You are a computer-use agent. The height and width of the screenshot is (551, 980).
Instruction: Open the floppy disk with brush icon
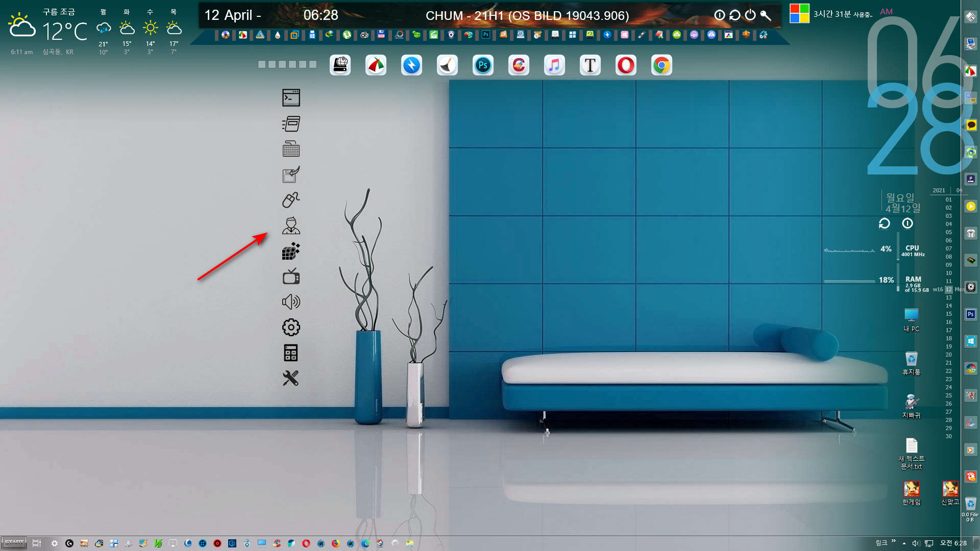[291, 174]
